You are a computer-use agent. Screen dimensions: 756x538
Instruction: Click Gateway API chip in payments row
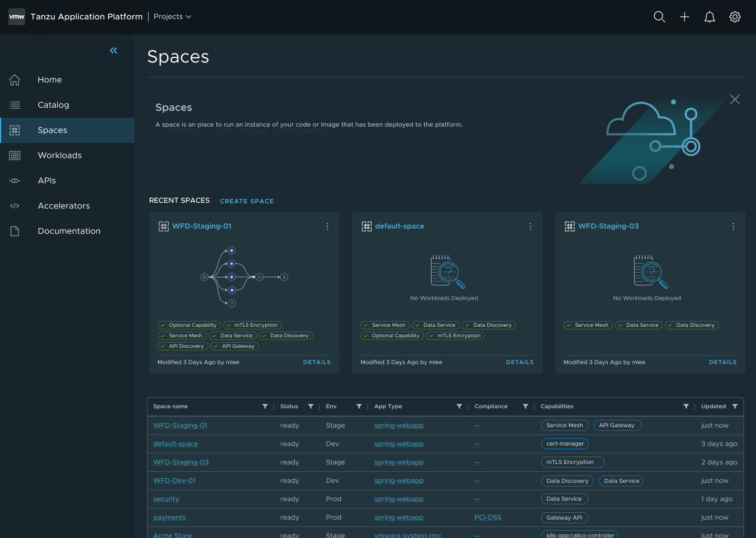[x=564, y=518]
